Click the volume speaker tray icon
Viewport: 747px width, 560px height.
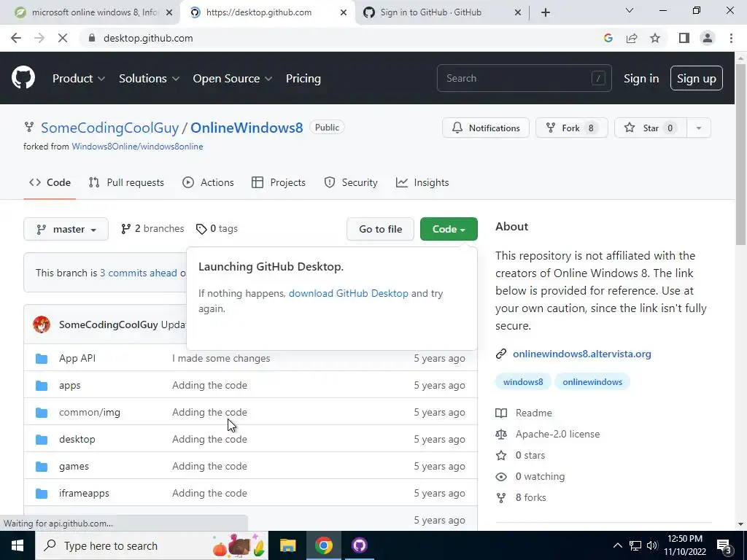[x=651, y=545]
